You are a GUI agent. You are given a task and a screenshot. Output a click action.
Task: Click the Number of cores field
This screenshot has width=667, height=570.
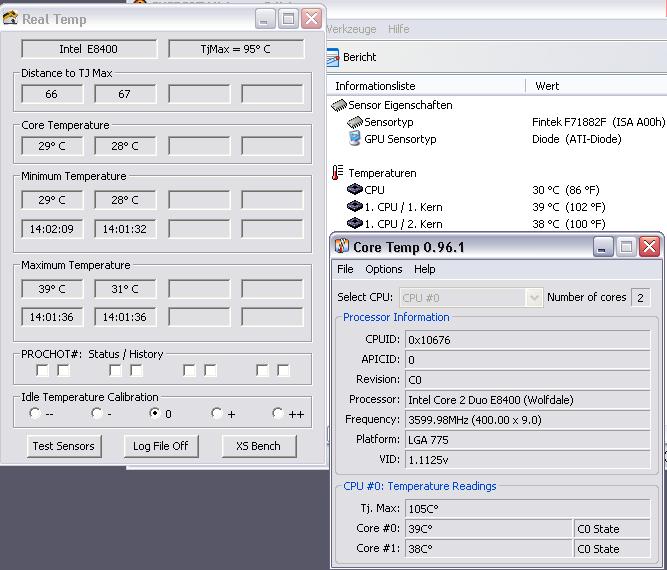tap(641, 297)
